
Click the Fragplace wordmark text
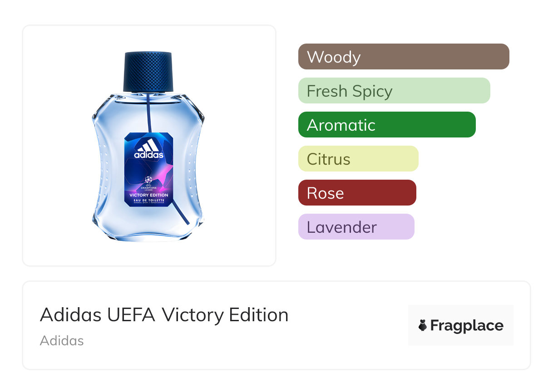coord(467,326)
